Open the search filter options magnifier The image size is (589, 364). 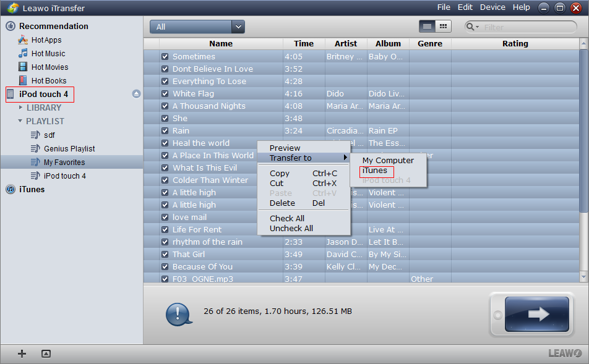click(x=472, y=27)
